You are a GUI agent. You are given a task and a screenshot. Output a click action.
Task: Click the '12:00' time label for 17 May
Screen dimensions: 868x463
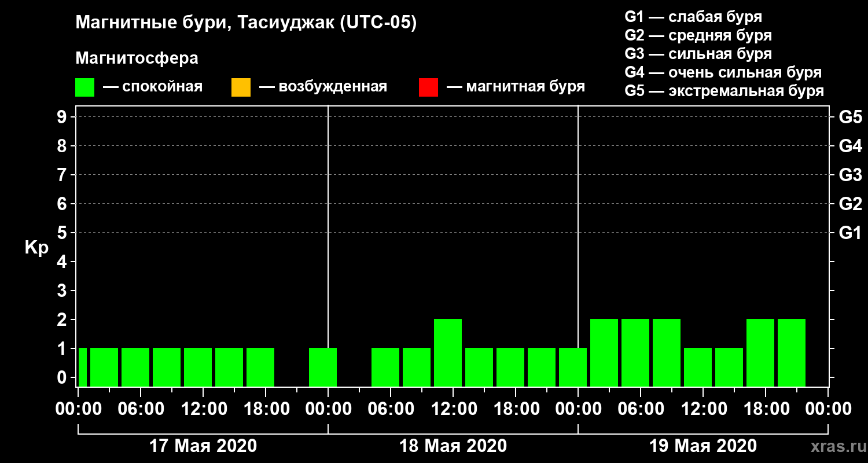tap(203, 409)
